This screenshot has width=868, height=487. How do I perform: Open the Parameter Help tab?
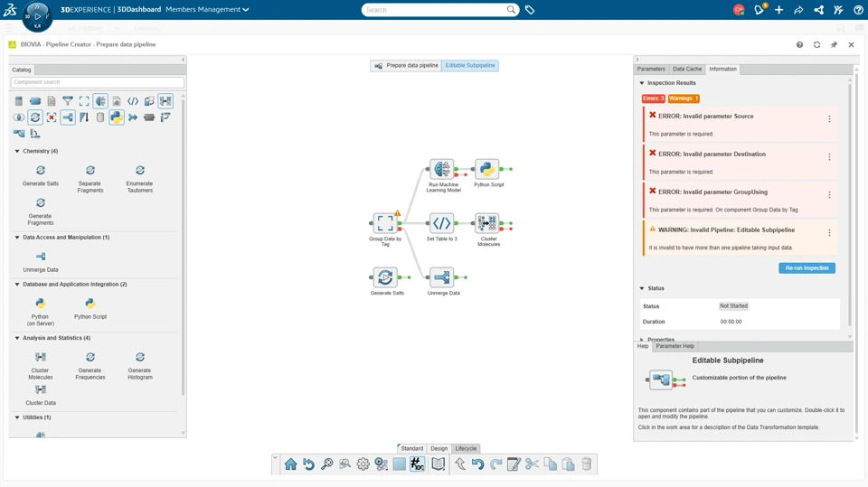(675, 346)
